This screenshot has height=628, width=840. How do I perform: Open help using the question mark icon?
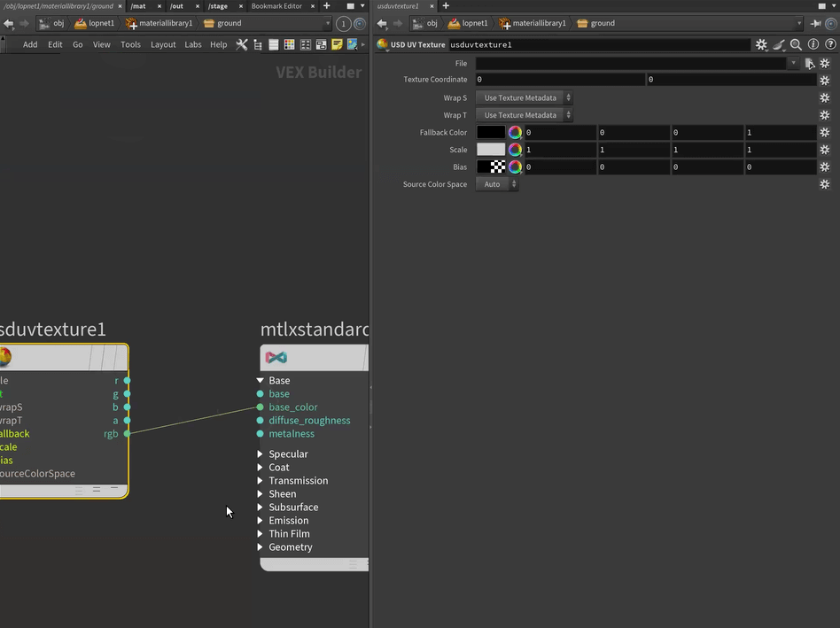point(830,44)
